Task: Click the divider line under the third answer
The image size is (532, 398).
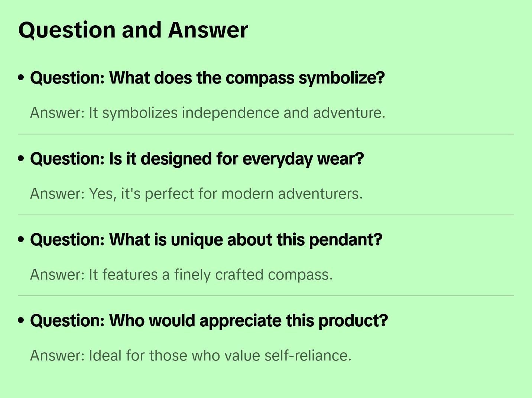Action: (266, 296)
